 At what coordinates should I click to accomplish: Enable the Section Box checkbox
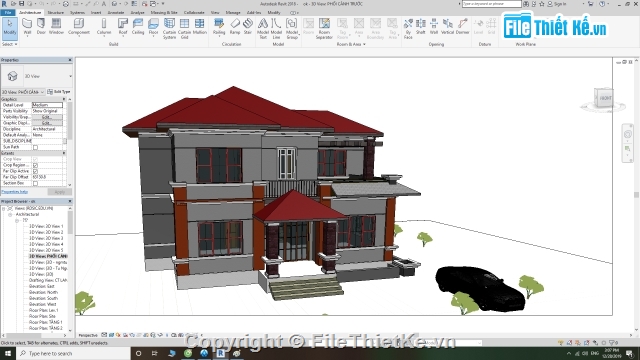[36, 183]
